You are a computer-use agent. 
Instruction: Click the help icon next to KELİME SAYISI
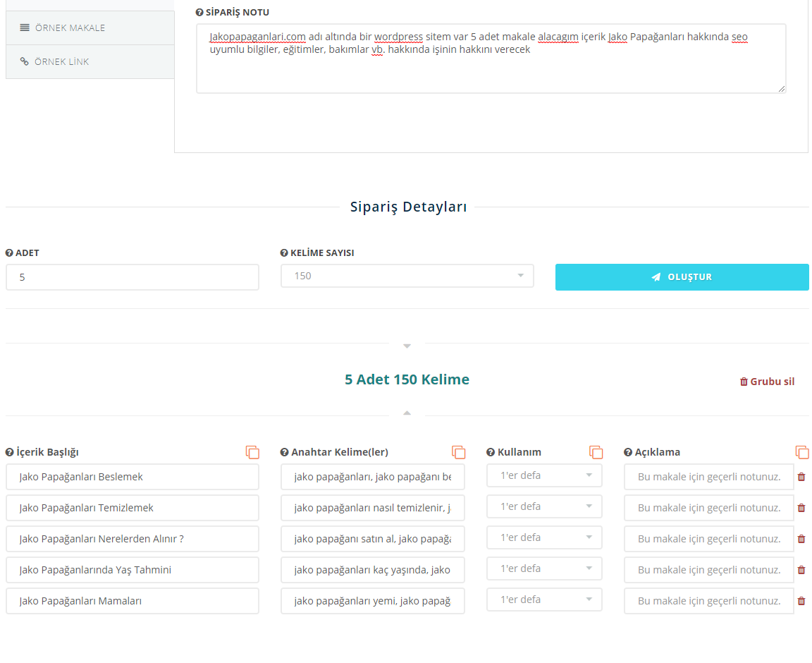[284, 253]
